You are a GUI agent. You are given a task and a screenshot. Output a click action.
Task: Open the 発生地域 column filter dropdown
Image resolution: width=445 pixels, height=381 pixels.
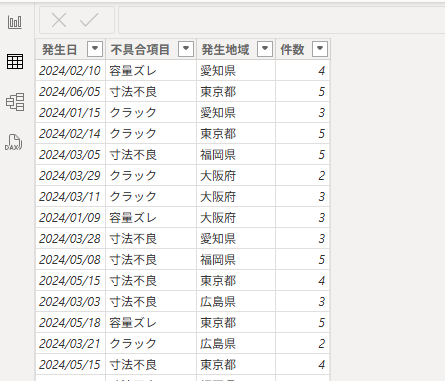pos(265,49)
